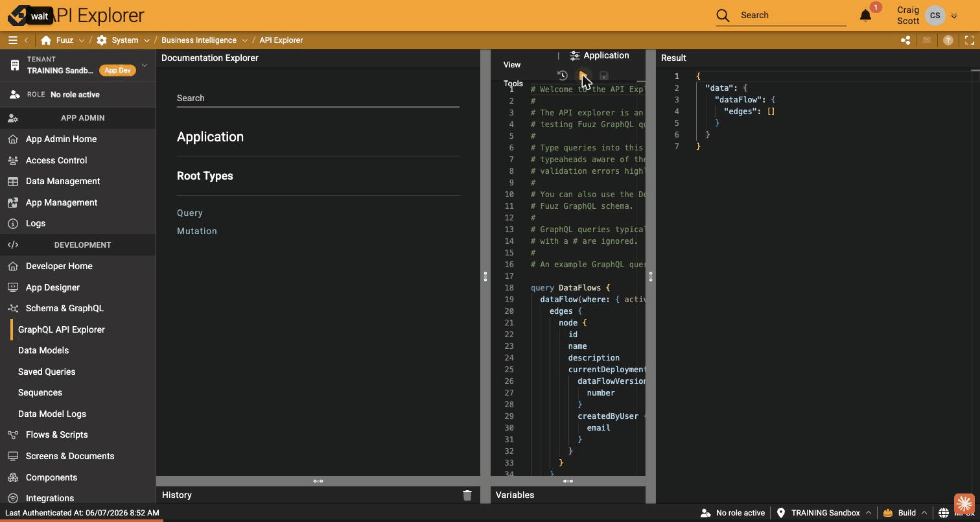
Task: Click the System gear icon in breadcrumb
Action: (x=102, y=40)
